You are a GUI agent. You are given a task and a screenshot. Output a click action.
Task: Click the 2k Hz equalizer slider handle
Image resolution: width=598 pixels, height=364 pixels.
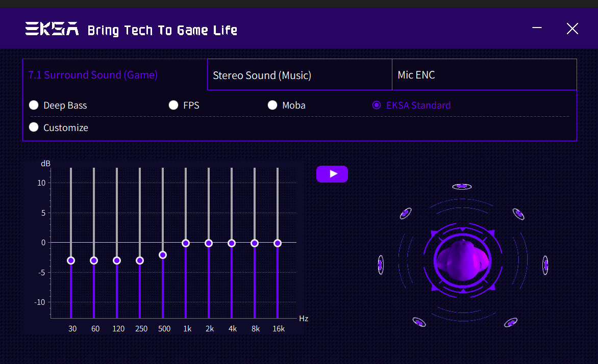209,243
